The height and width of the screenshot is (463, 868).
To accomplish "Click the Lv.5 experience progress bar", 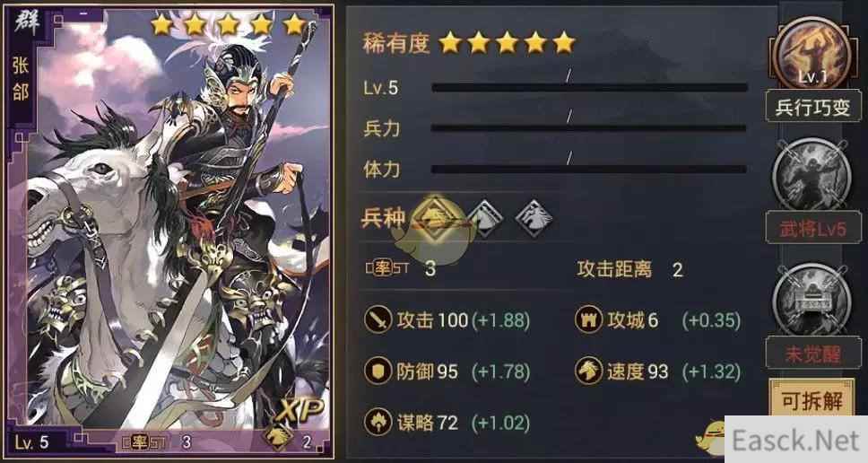I will pos(589,88).
